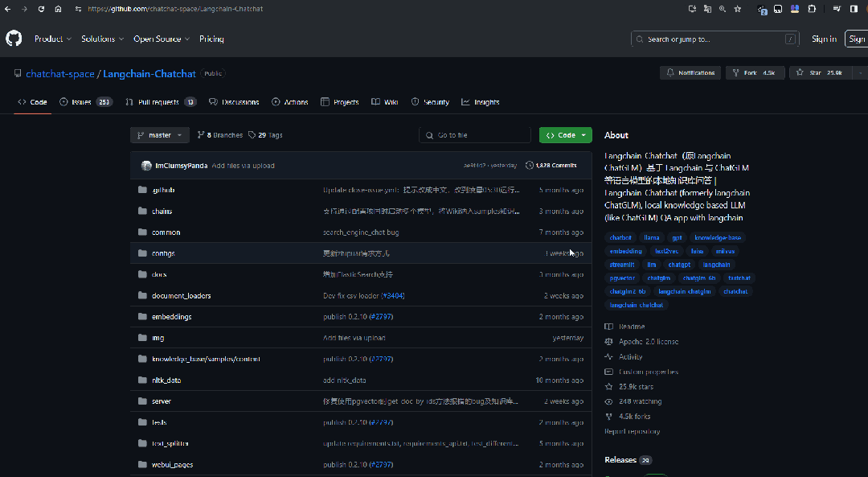Viewport: 868px width, 477px height.
Task: Open the .github folder
Action: tap(163, 190)
